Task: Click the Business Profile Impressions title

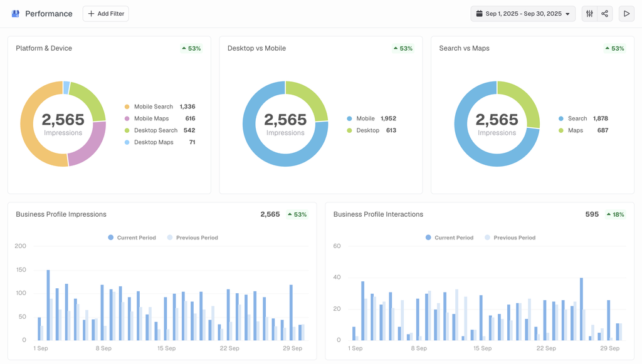Action: 61,214
